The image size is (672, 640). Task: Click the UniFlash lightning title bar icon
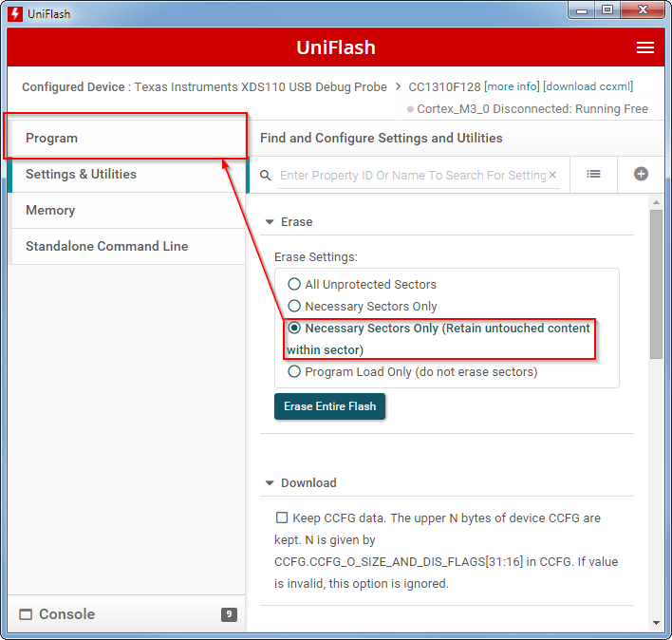point(15,13)
